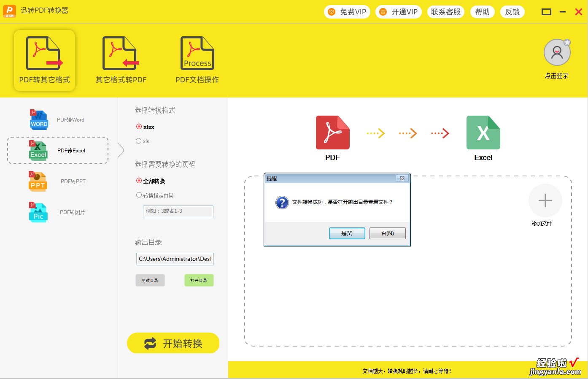Click the 开通VIP button
588x379 pixels.
399,12
